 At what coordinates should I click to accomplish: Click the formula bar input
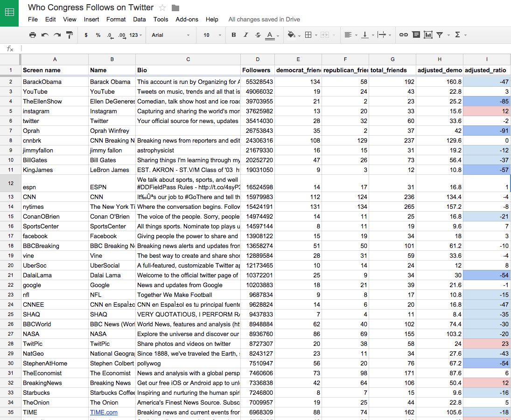[x=266, y=48]
